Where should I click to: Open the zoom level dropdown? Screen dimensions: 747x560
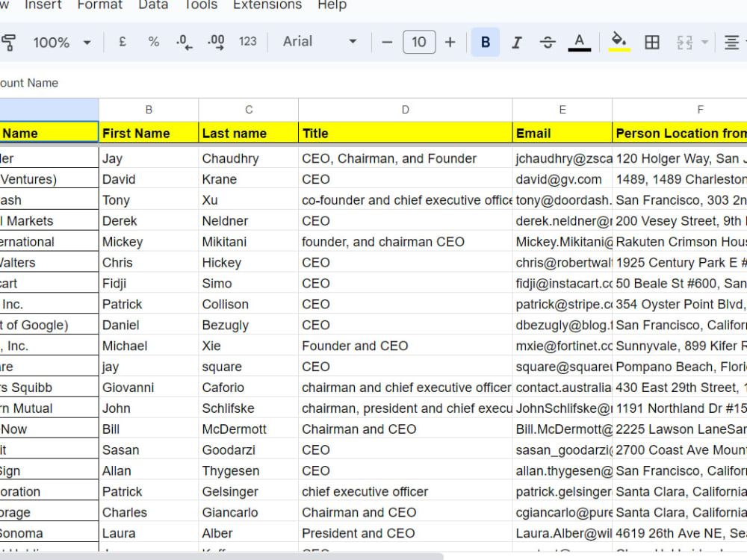coord(60,42)
